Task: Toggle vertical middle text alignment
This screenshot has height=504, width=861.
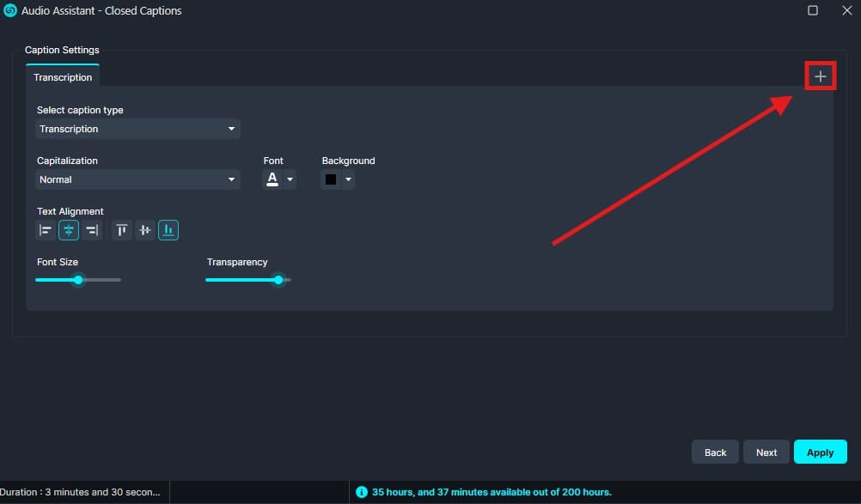Action: pyautogui.click(x=145, y=230)
